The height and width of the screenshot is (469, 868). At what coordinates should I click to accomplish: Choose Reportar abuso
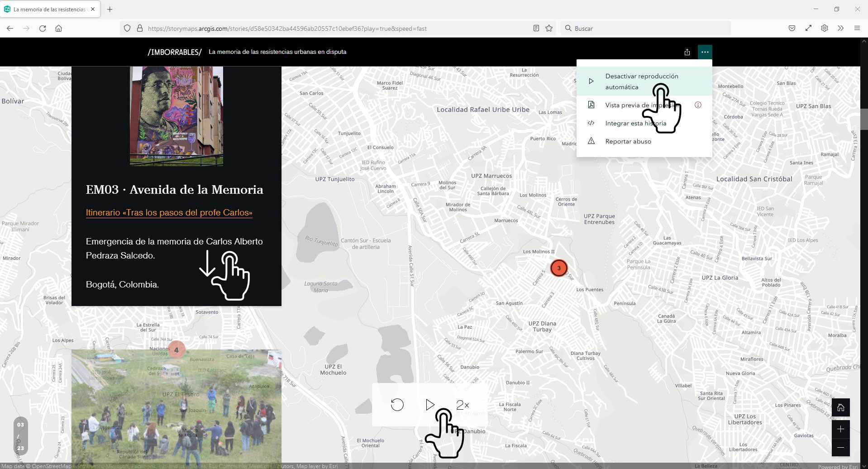644,141
